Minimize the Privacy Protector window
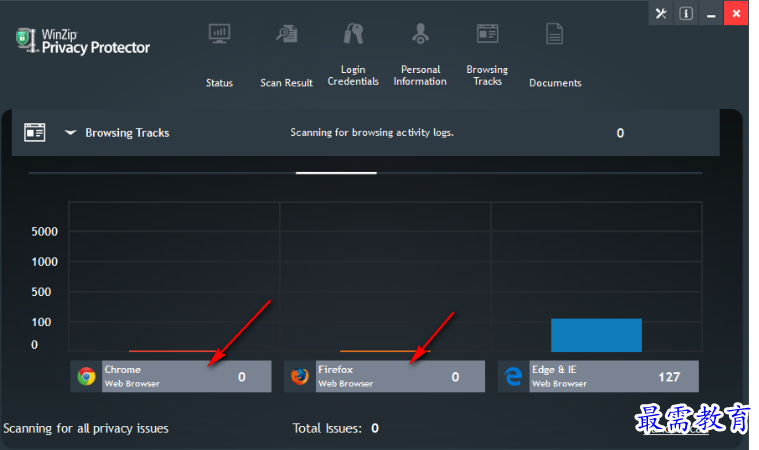 711,14
